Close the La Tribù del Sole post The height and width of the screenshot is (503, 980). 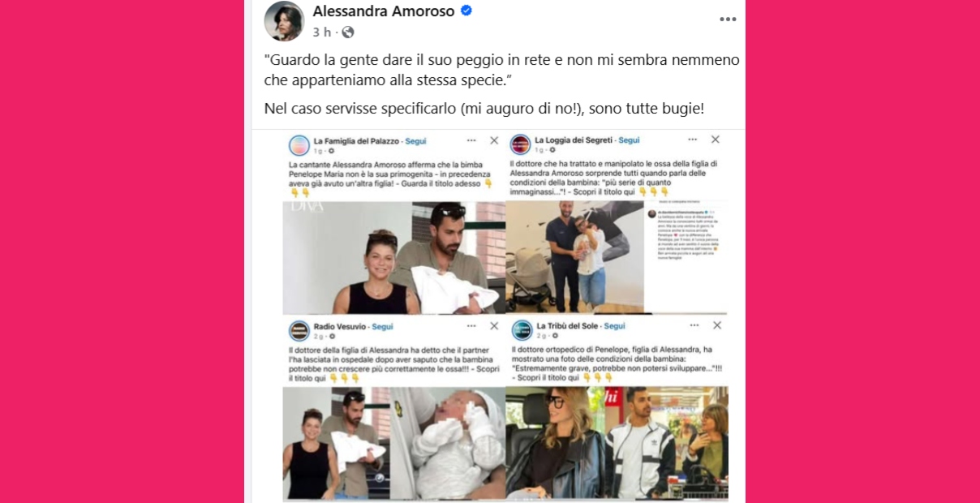716,325
